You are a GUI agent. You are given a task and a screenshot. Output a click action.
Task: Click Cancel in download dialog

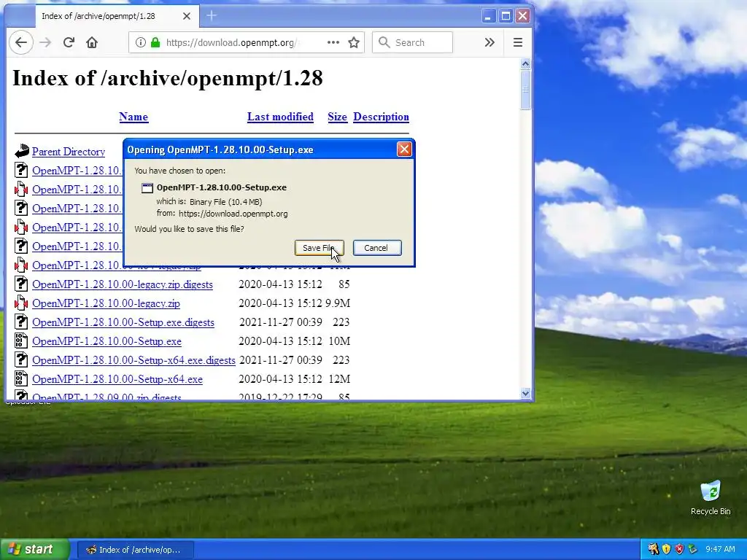tap(377, 248)
